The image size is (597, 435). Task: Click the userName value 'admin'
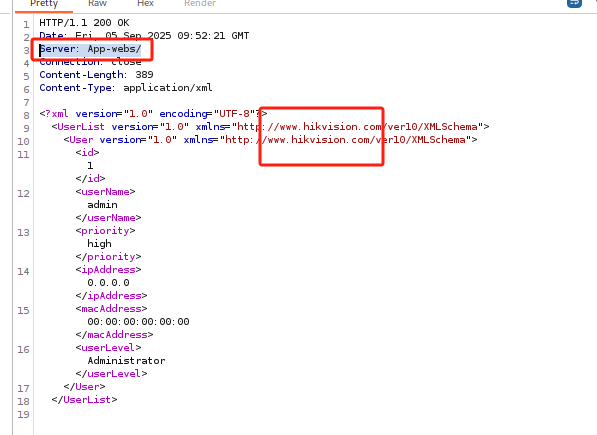coord(102,205)
